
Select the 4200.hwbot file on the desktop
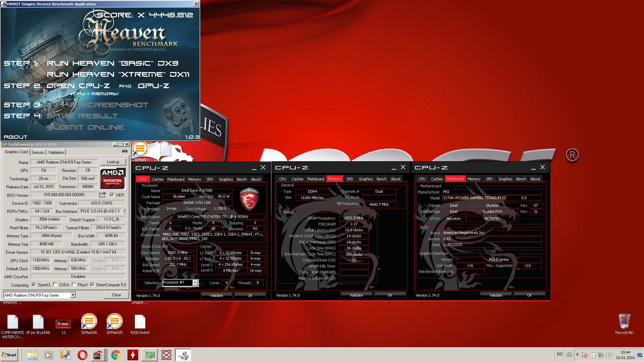(x=140, y=324)
